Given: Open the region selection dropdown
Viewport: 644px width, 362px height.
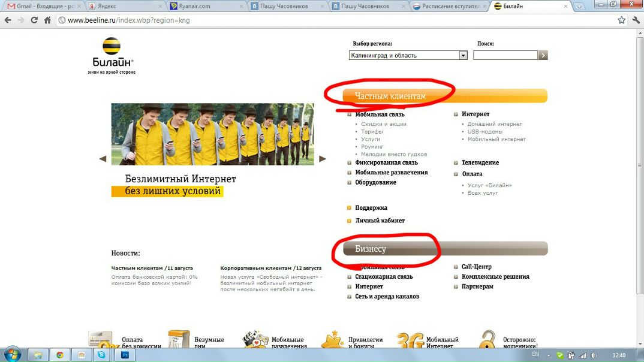Looking at the screenshot, I should tap(408, 55).
